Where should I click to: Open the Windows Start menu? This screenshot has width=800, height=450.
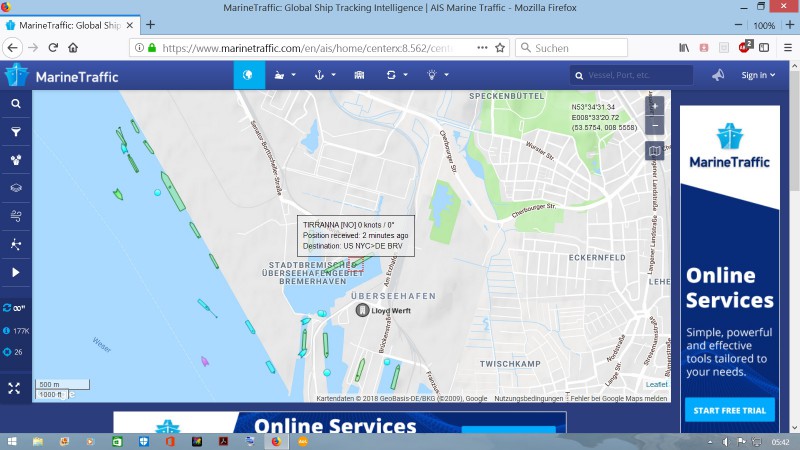click(12, 442)
